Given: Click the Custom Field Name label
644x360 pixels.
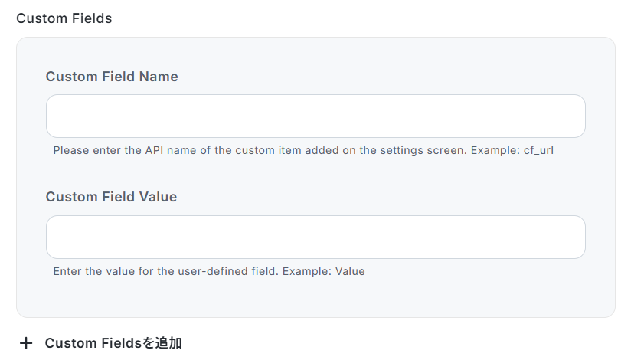Looking at the screenshot, I should (112, 77).
